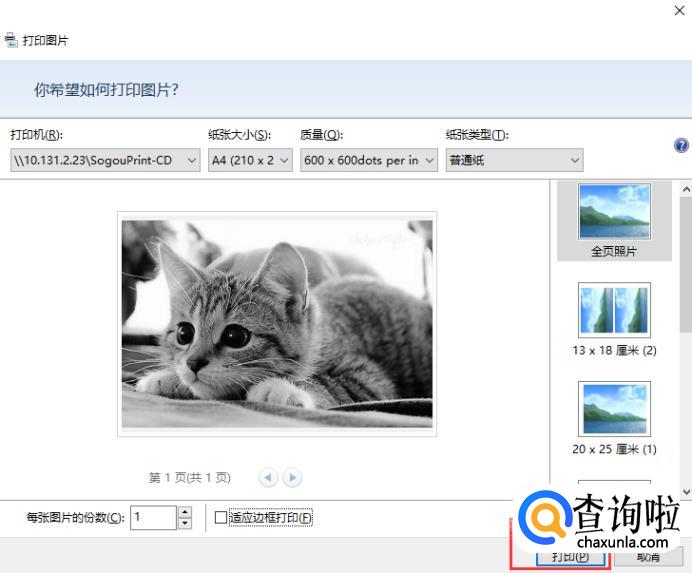
Task: Increase copies with the up stepper arrow
Action: pyautogui.click(x=184, y=512)
